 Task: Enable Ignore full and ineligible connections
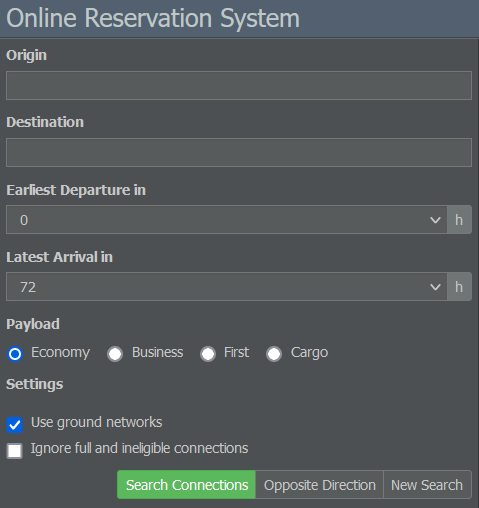tap(15, 451)
